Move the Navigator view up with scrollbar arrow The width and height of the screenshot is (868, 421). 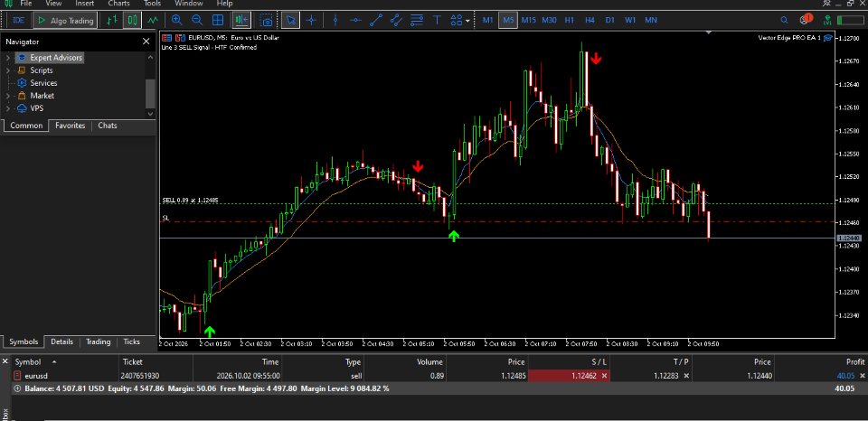[151, 57]
